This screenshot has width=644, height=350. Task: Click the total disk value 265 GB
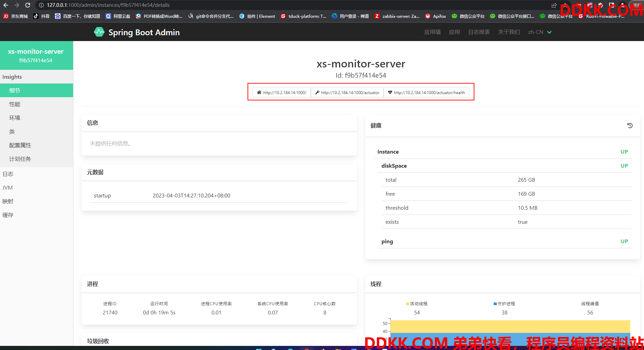[x=526, y=180]
